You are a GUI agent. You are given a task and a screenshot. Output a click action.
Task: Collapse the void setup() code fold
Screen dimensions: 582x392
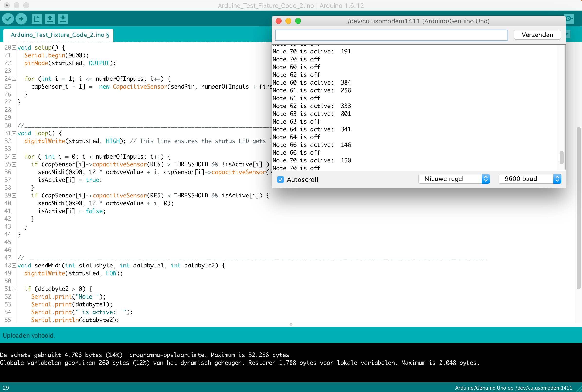[x=14, y=47]
